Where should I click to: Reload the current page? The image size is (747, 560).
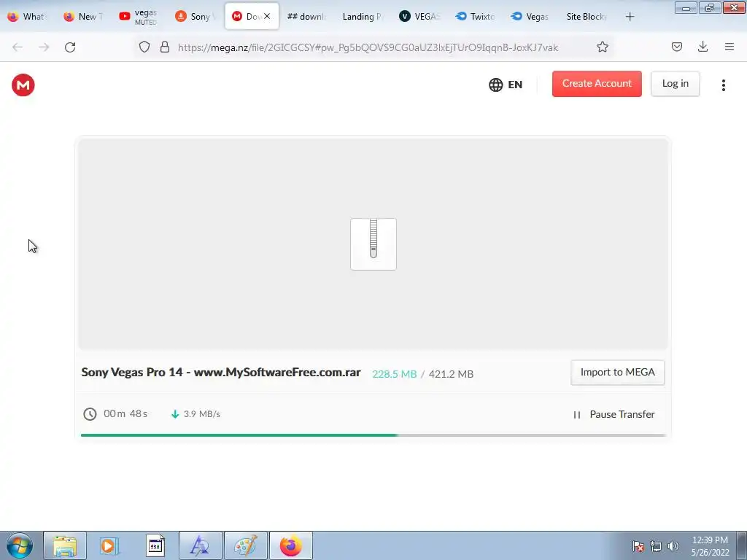pos(70,47)
